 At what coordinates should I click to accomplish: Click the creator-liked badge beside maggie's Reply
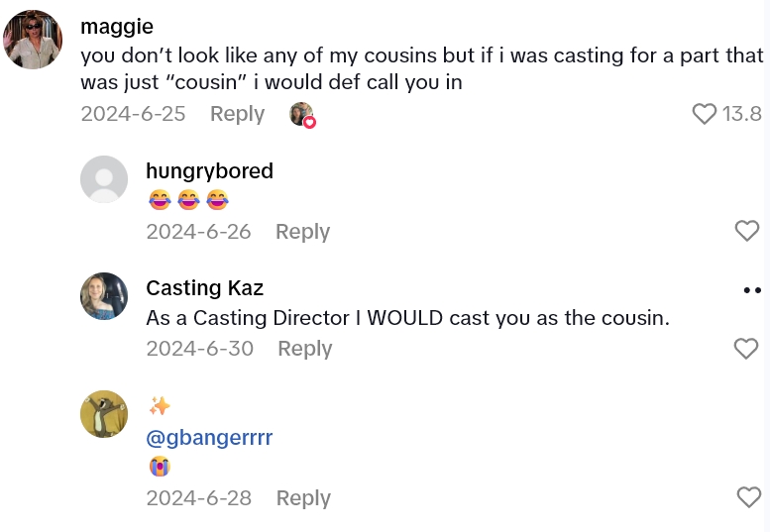click(x=302, y=115)
